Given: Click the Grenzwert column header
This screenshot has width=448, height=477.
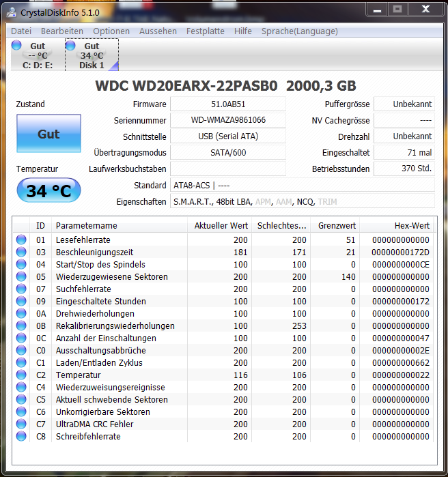Looking at the screenshot, I should click(x=335, y=225).
